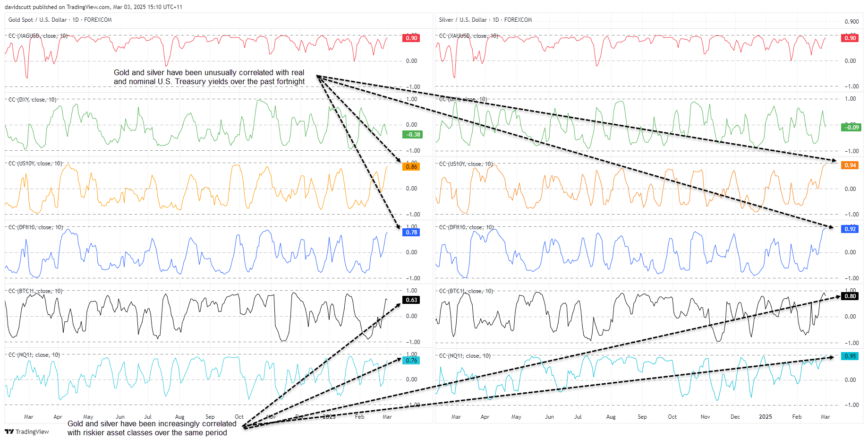The image size is (868, 440).
Task: Click May on the Silver chart time axis
Action: (x=516, y=417)
